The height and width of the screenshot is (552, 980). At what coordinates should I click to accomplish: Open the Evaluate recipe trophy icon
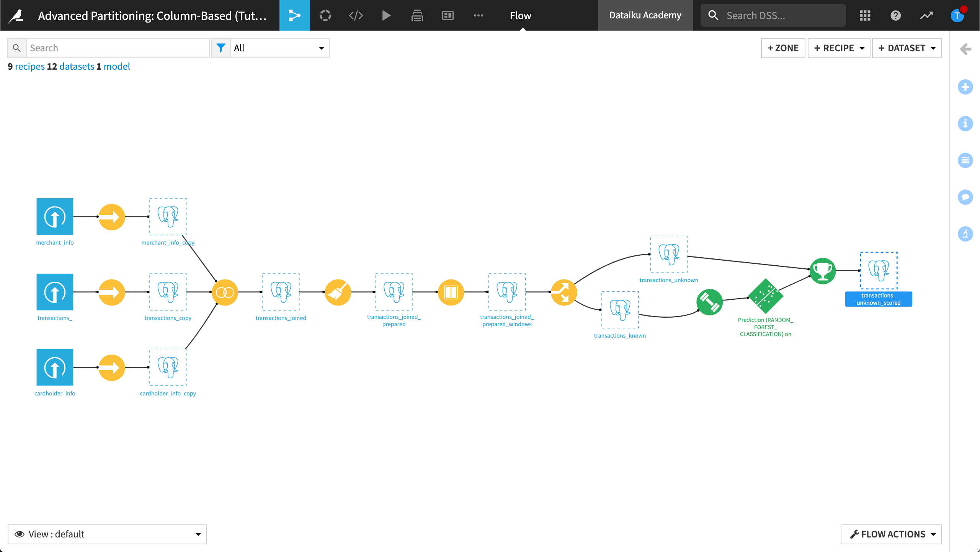pos(822,271)
